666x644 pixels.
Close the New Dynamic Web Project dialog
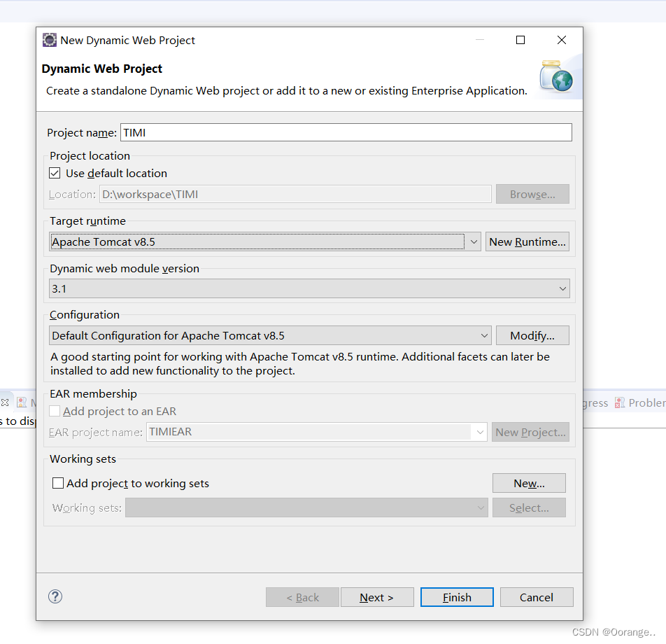pyautogui.click(x=562, y=40)
